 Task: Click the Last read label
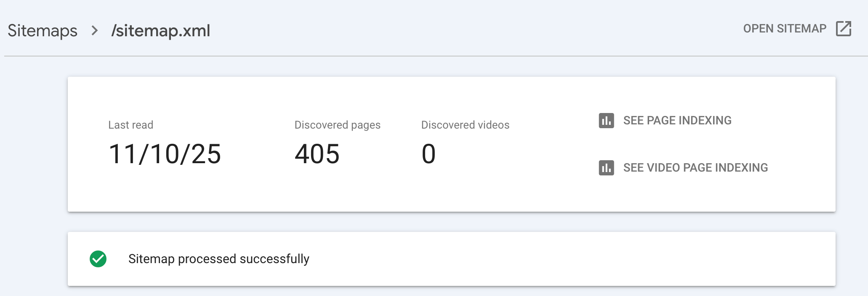tap(130, 125)
